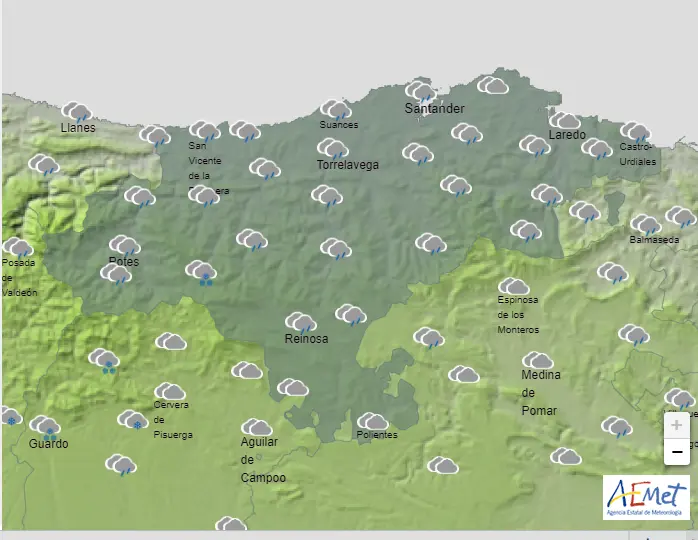The height and width of the screenshot is (540, 698).
Task: Click the cloudy icon above Medina de Pomar
Action: coord(538,361)
